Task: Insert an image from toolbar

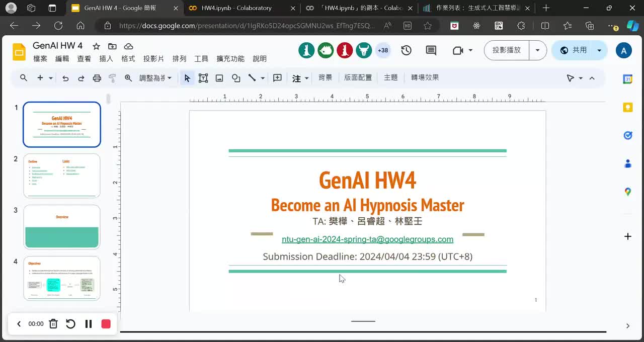Action: pyautogui.click(x=219, y=78)
